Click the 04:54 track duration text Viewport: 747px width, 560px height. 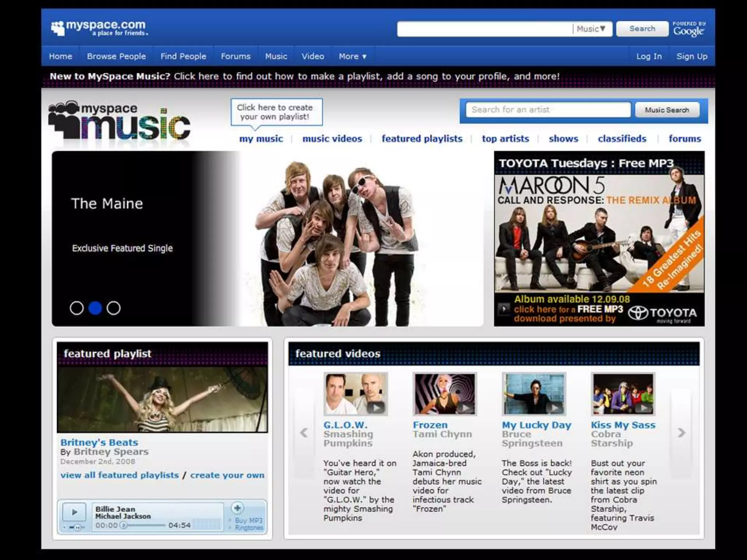point(179,525)
